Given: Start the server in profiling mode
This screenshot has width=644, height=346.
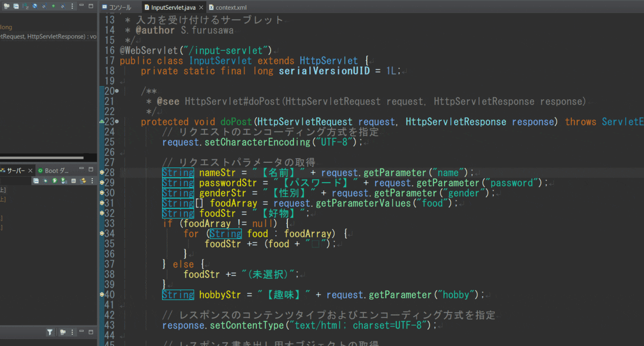Looking at the screenshot, I should 64,181.
